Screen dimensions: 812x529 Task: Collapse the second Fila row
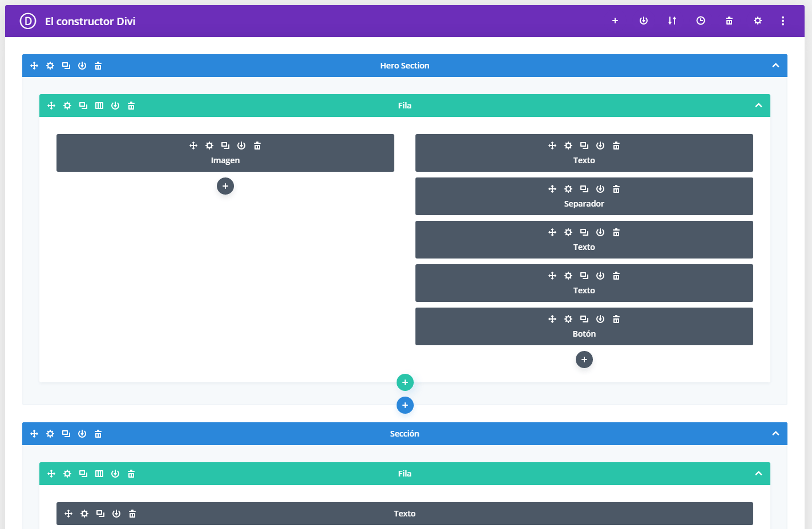tap(758, 474)
